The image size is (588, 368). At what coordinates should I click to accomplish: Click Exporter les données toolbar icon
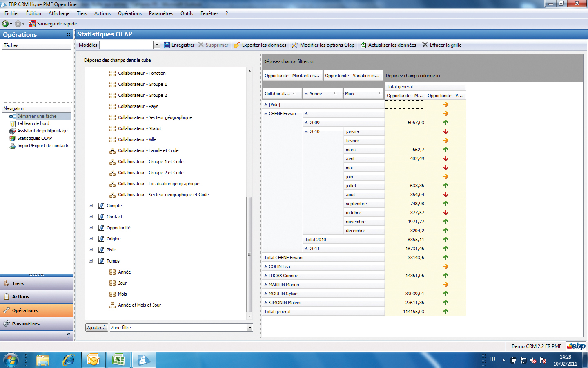[x=237, y=45]
